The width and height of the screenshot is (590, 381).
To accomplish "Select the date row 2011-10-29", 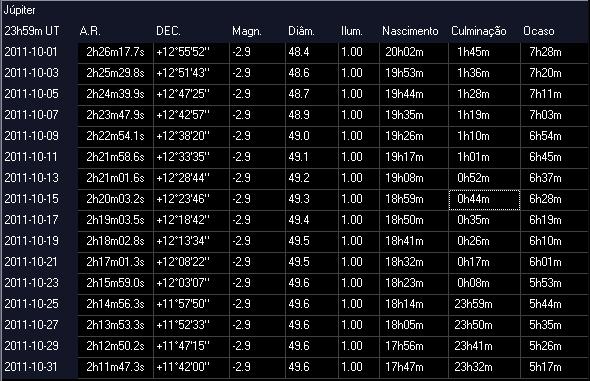I will pyautogui.click(x=32, y=346).
